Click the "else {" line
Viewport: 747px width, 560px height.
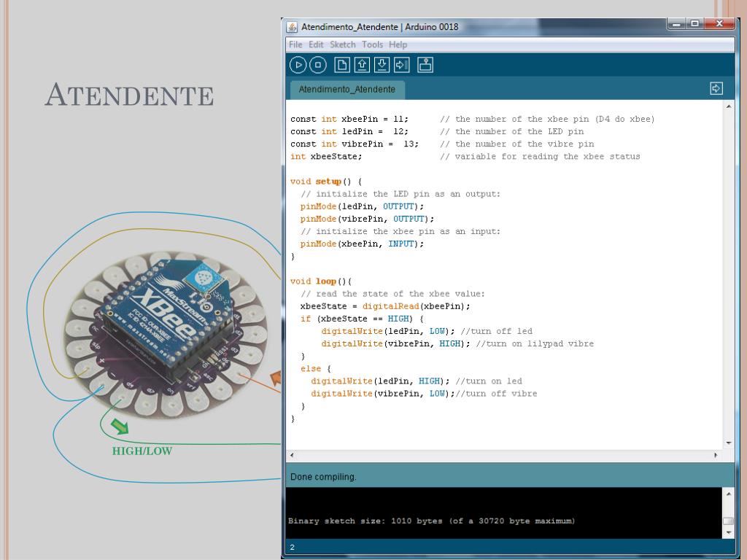pos(315,368)
